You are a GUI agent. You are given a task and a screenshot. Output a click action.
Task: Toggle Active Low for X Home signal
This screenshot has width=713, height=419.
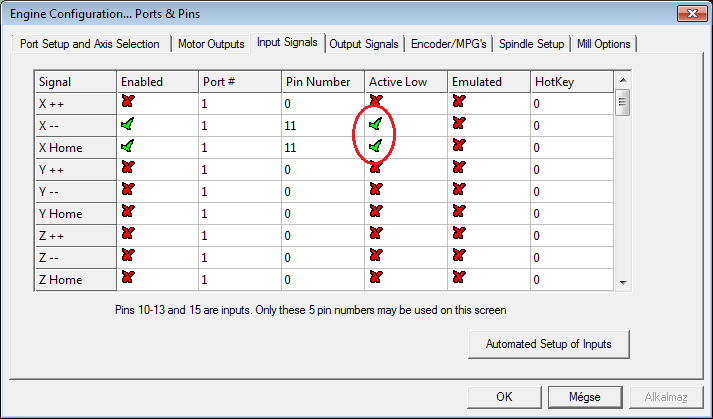pyautogui.click(x=375, y=146)
